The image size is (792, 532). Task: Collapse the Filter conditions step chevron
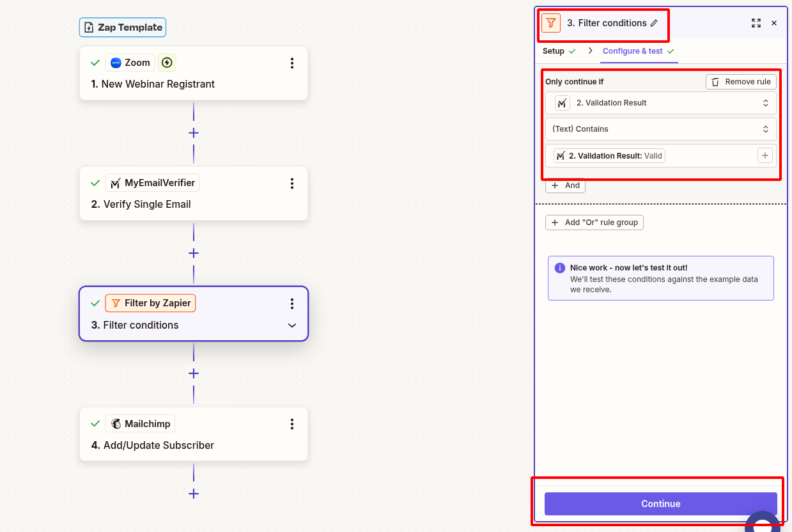[x=292, y=325]
